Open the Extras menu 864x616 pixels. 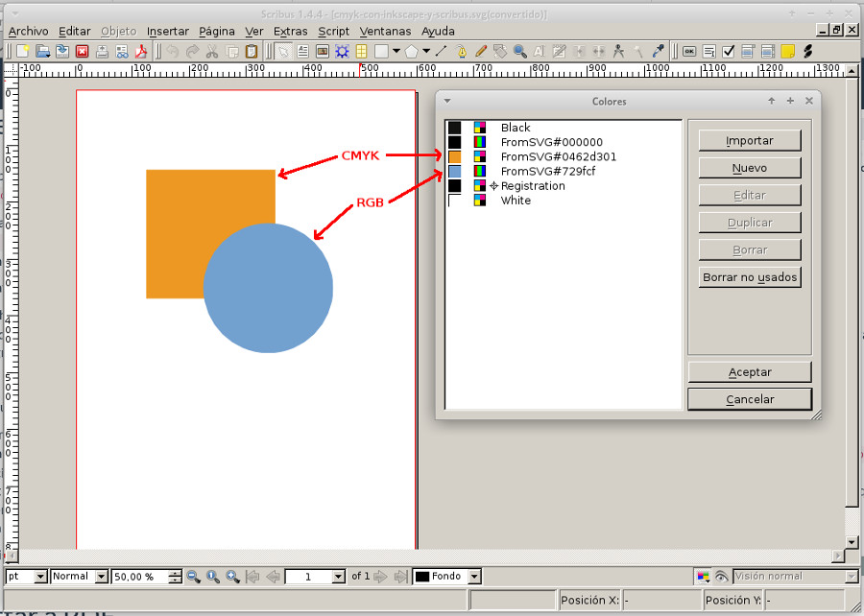[290, 32]
